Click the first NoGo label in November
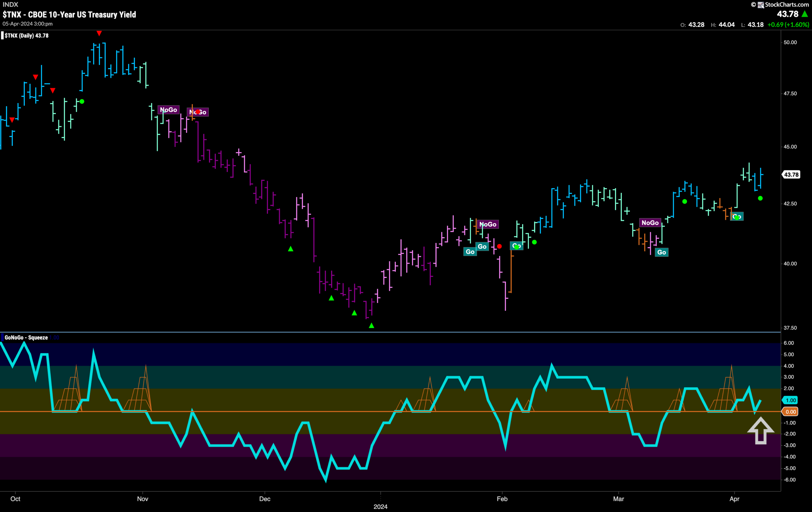The height and width of the screenshot is (512, 812). tap(168, 110)
